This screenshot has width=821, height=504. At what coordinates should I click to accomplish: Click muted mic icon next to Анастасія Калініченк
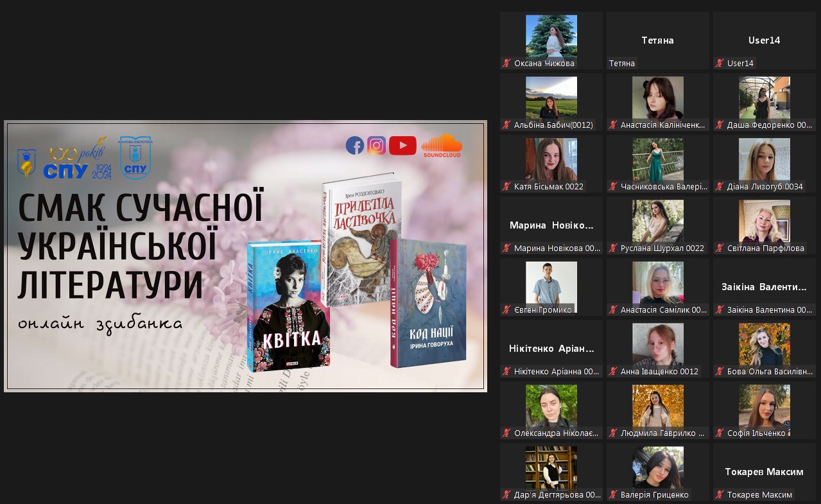[613, 125]
